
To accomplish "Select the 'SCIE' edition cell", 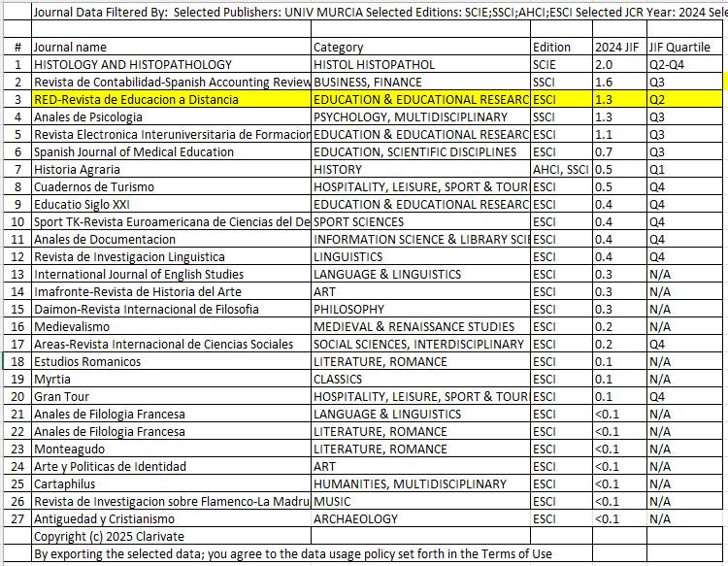I will pyautogui.click(x=561, y=64).
